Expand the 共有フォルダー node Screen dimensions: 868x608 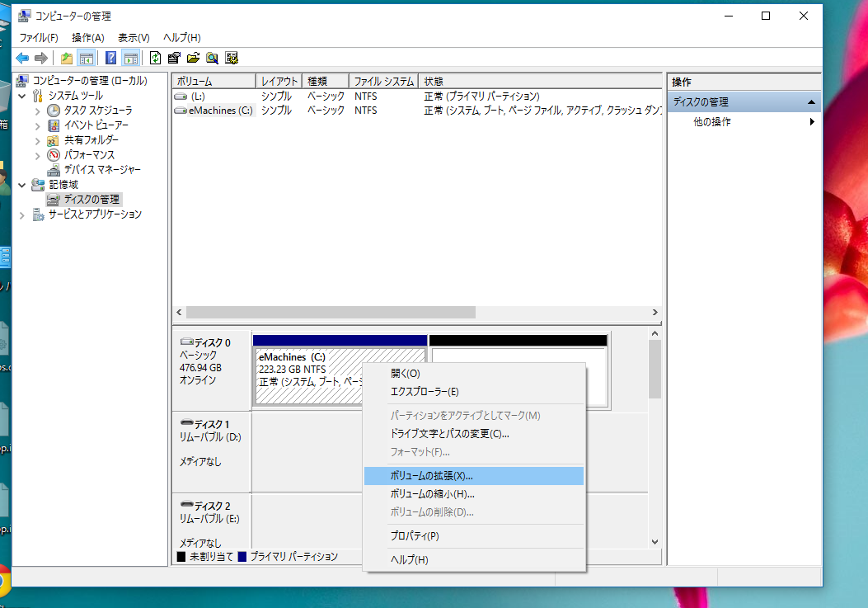(38, 141)
